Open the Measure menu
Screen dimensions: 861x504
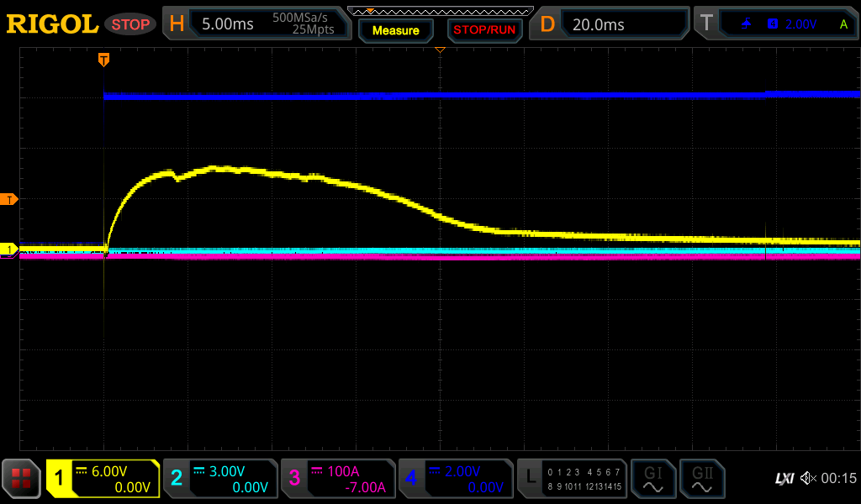(x=395, y=30)
